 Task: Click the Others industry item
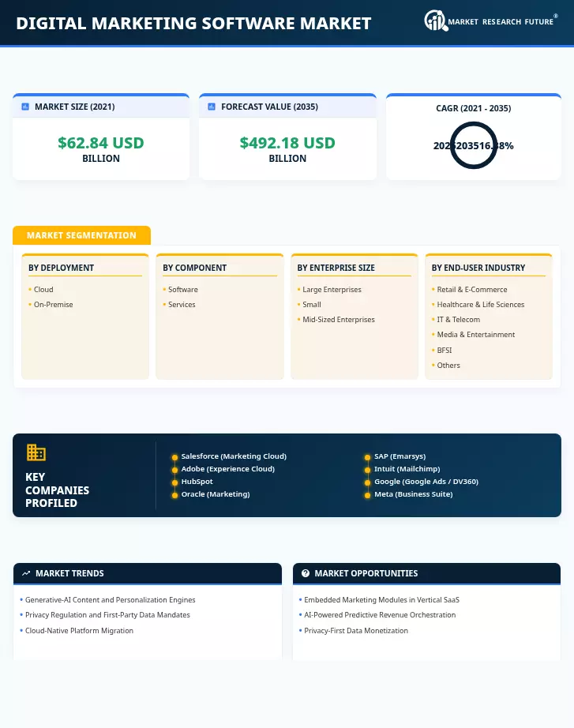448,366
